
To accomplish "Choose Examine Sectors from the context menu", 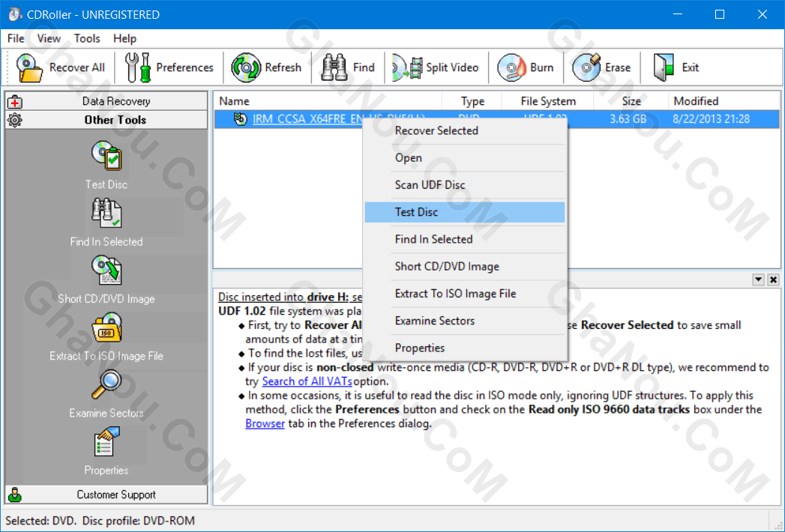I will (465, 321).
